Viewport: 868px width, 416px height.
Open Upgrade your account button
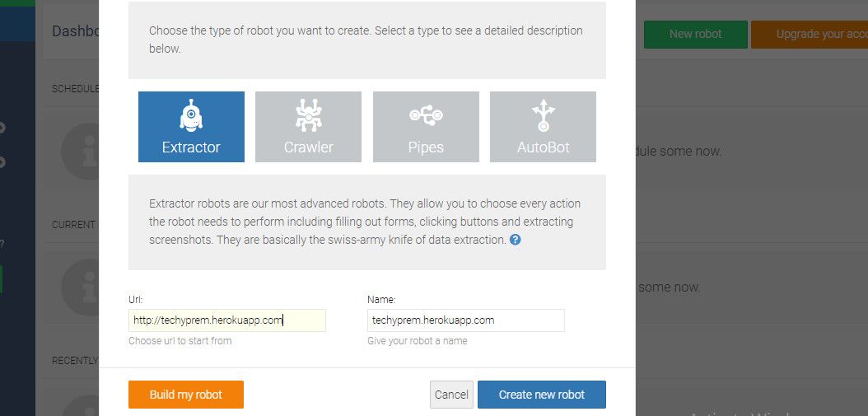point(810,35)
